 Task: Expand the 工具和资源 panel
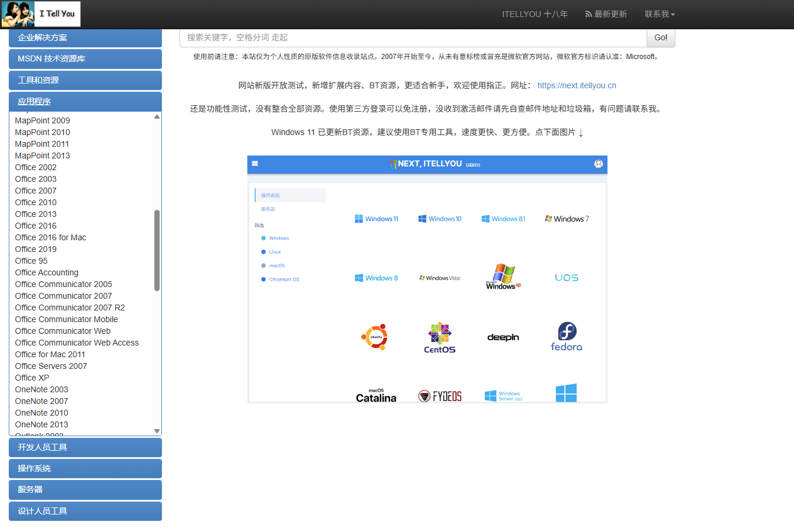point(85,80)
